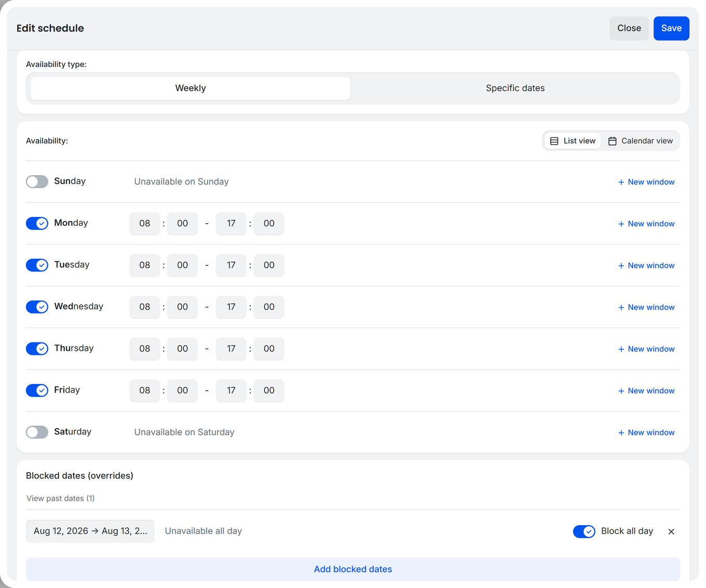
Task: Switch availability type to Weekly
Action: (191, 88)
